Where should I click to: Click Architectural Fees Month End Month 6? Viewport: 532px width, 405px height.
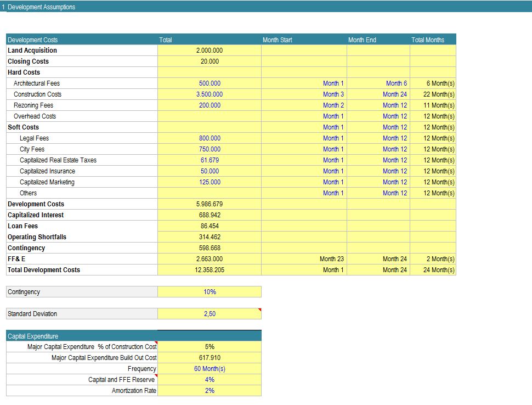pos(378,83)
